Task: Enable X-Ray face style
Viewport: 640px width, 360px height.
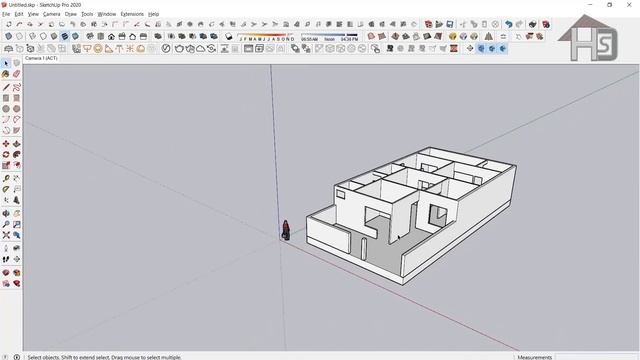Action: tap(8, 36)
